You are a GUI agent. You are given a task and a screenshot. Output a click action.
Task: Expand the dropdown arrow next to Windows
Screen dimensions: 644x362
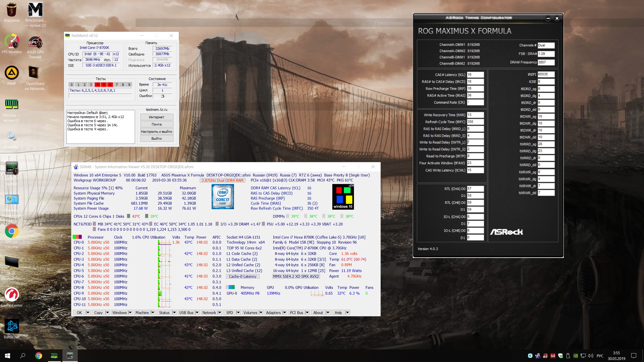point(130,312)
